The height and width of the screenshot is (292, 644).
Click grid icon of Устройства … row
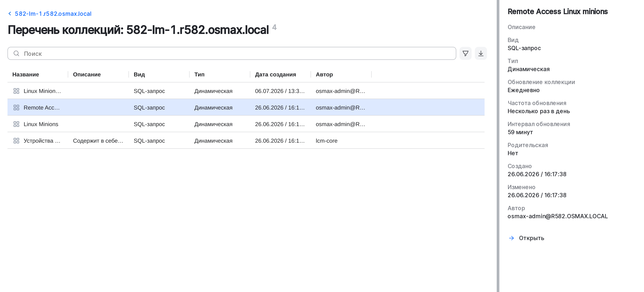pyautogui.click(x=17, y=141)
